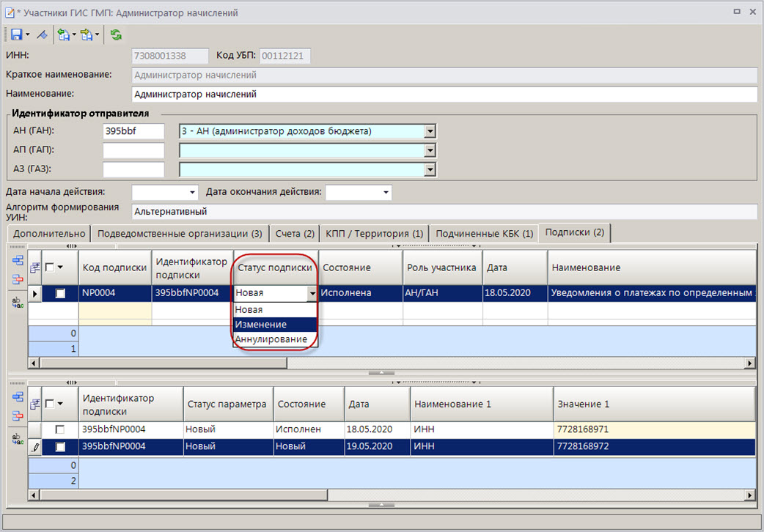Click the green-arrow previous record icon
The width and height of the screenshot is (764, 532).
tap(64, 34)
